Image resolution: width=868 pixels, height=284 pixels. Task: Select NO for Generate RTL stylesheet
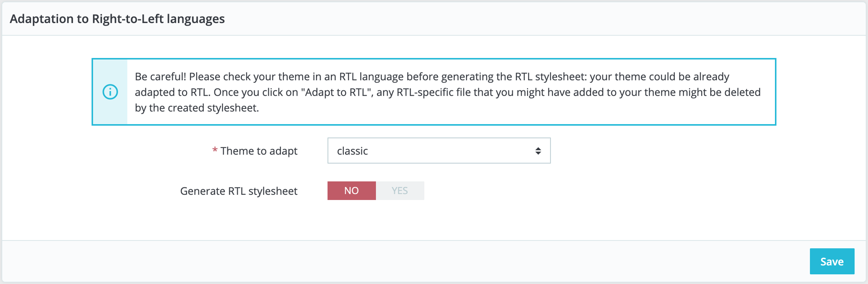(x=351, y=191)
